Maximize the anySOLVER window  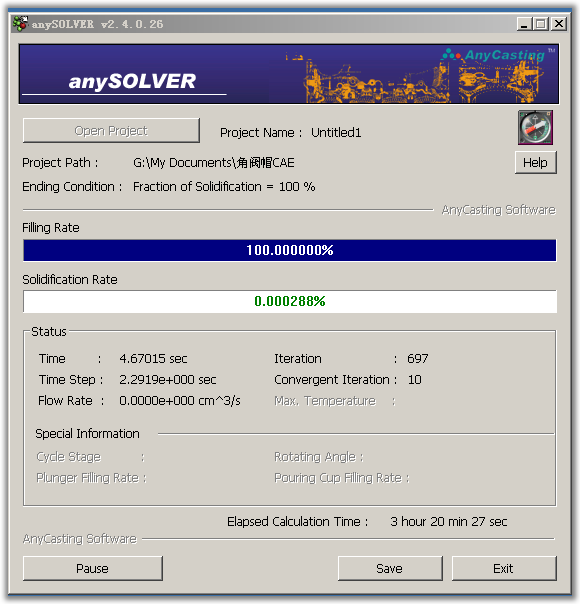[x=541, y=24]
